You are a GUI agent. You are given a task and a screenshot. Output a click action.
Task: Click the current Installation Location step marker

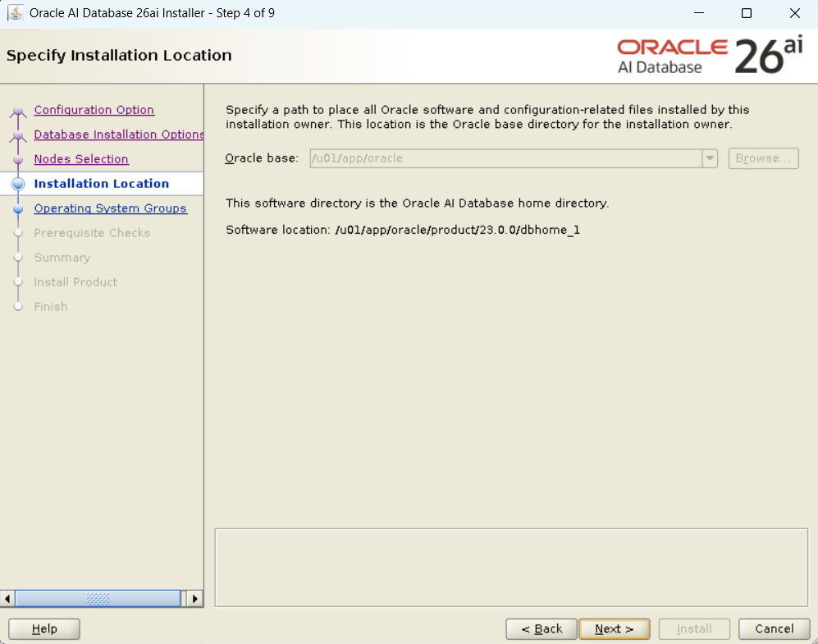(x=18, y=185)
